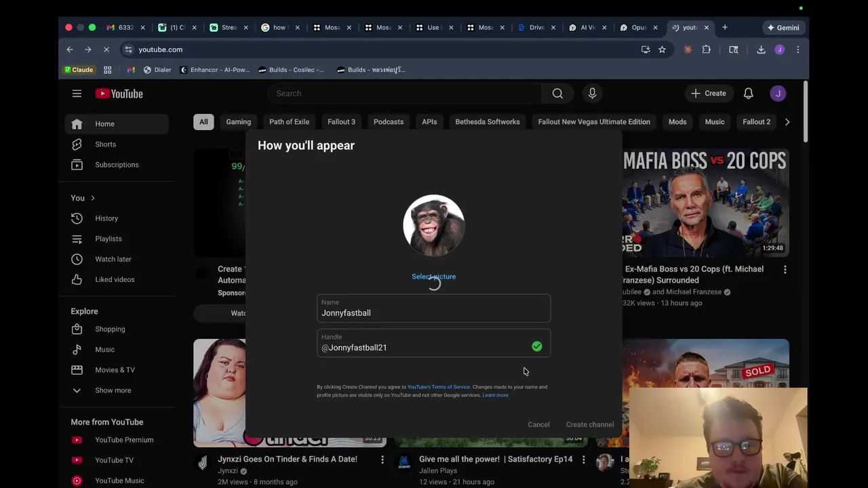This screenshot has width=868, height=488.
Task: Click Create channel button
Action: (590, 425)
